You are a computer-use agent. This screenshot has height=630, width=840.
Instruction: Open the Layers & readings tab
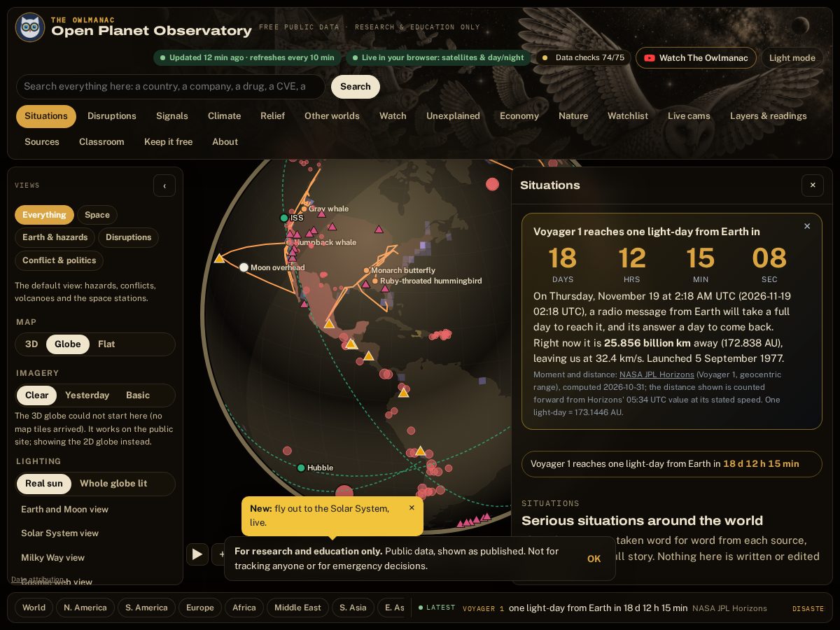(769, 116)
